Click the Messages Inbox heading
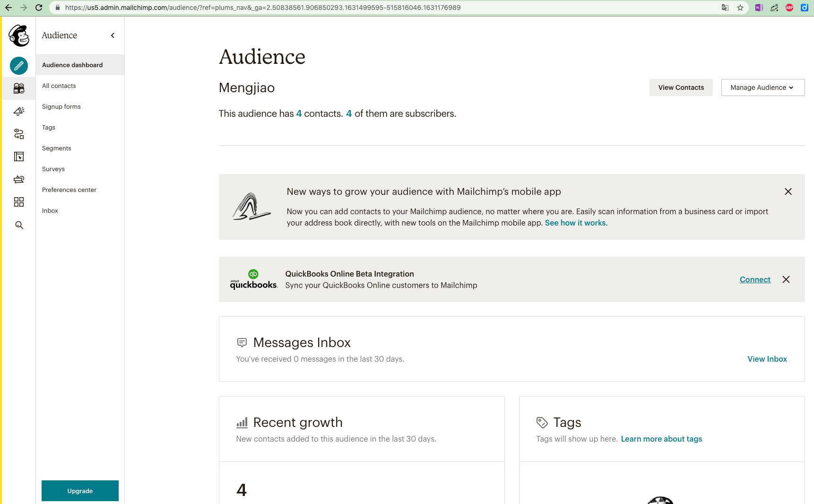 tap(302, 342)
